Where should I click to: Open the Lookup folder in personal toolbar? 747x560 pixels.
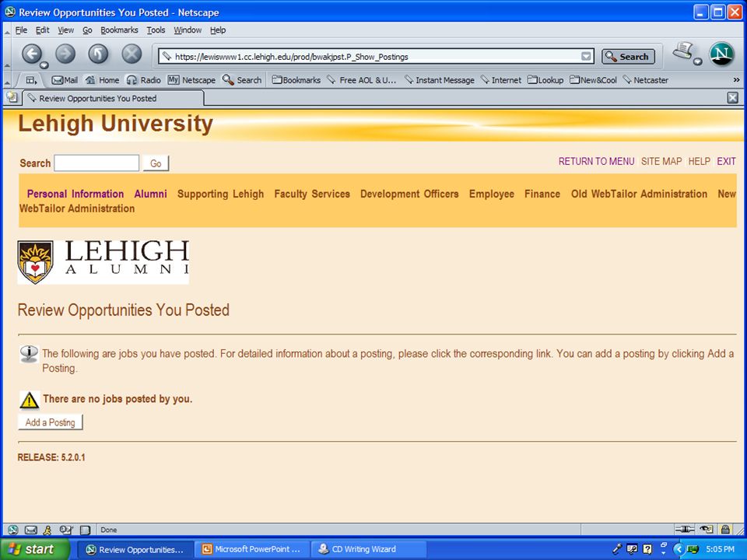545,80
